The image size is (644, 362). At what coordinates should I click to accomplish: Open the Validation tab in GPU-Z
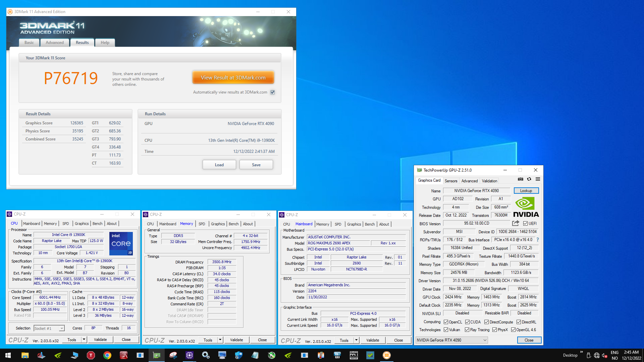(x=489, y=181)
